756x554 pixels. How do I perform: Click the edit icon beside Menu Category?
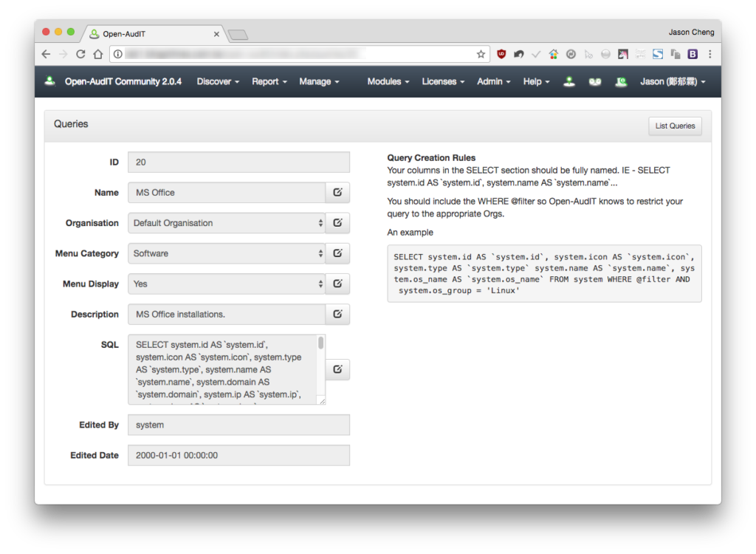pyautogui.click(x=337, y=253)
